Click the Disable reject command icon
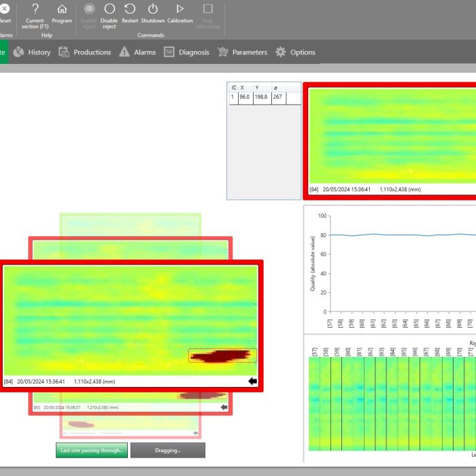The image size is (476, 476). pos(109,9)
